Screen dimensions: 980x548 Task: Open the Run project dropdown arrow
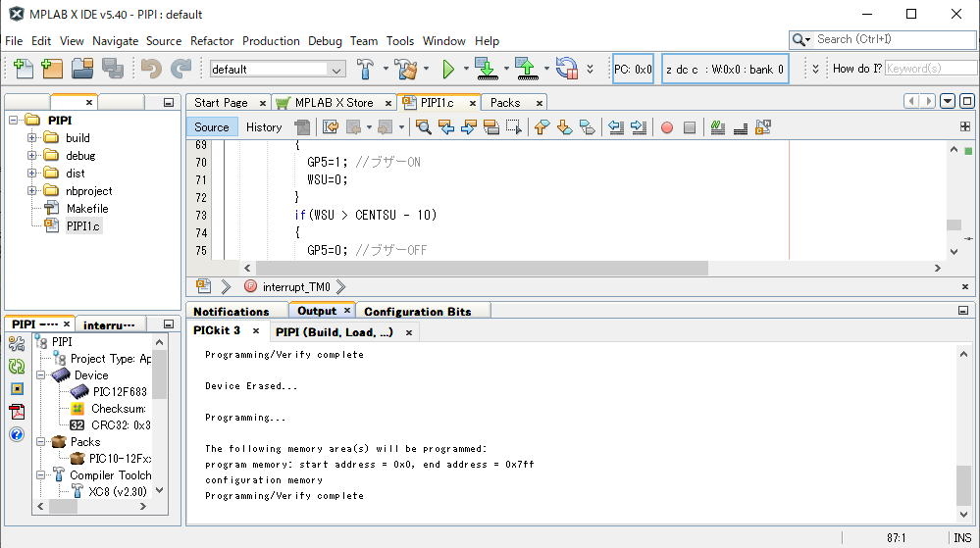[x=466, y=69]
